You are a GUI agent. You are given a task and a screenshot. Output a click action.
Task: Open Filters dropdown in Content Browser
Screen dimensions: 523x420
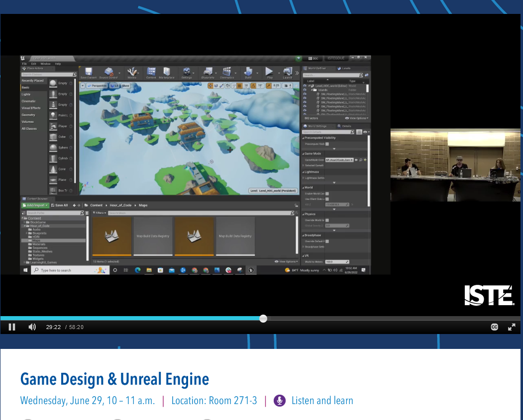pos(100,213)
